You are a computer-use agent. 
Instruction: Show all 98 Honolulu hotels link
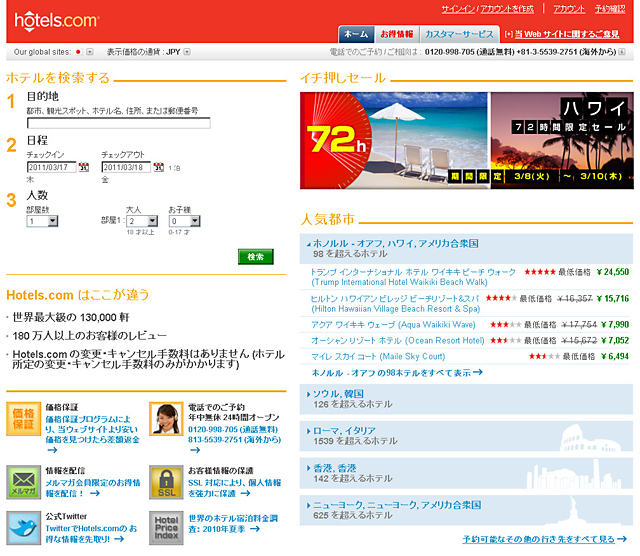pos(397,373)
